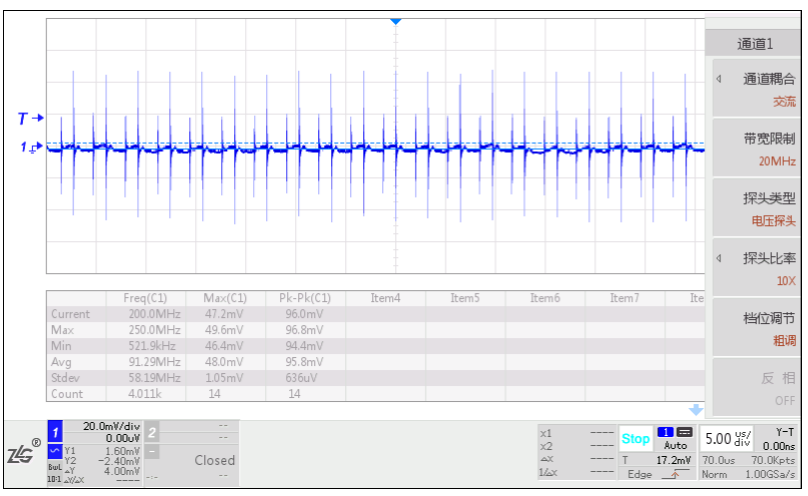Click the 96.0mV current Pk-Pk cell
The image size is (808, 496).
coord(305,314)
